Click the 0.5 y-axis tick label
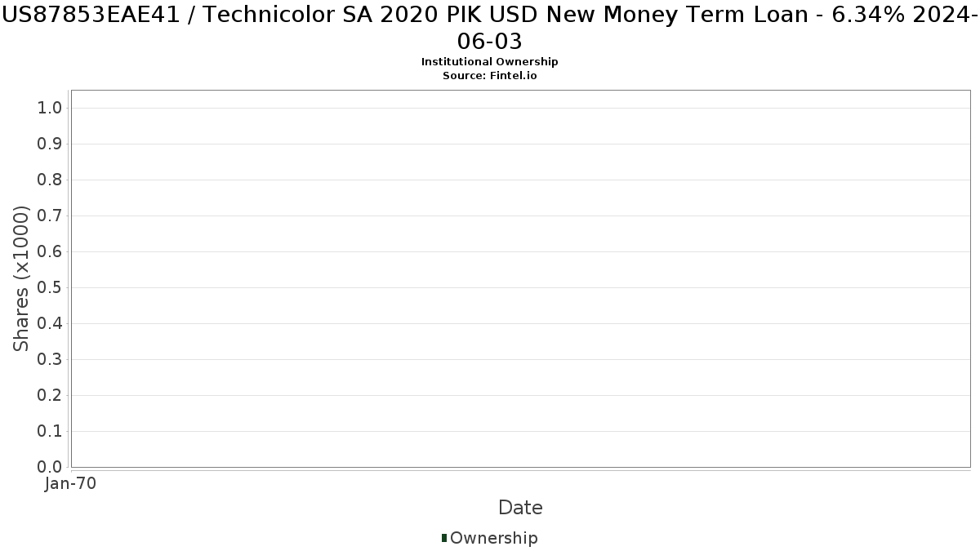Viewport: 980px width, 551px height. click(x=50, y=288)
